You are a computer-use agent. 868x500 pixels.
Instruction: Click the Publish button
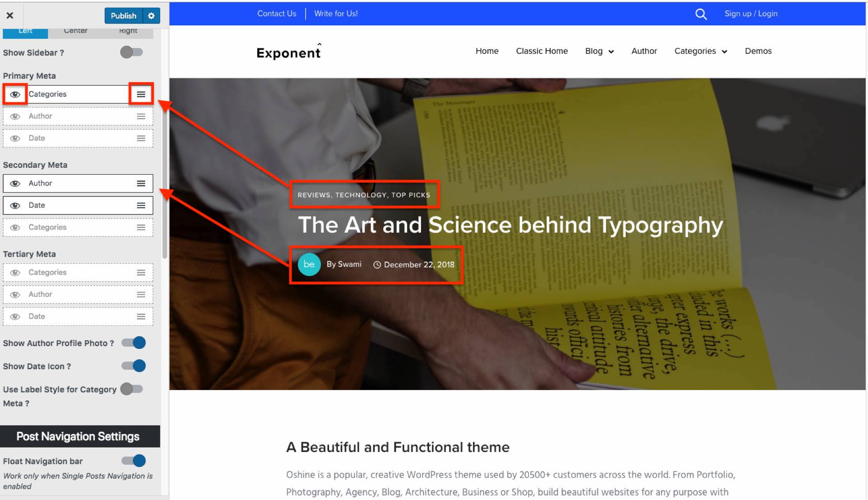tap(123, 16)
